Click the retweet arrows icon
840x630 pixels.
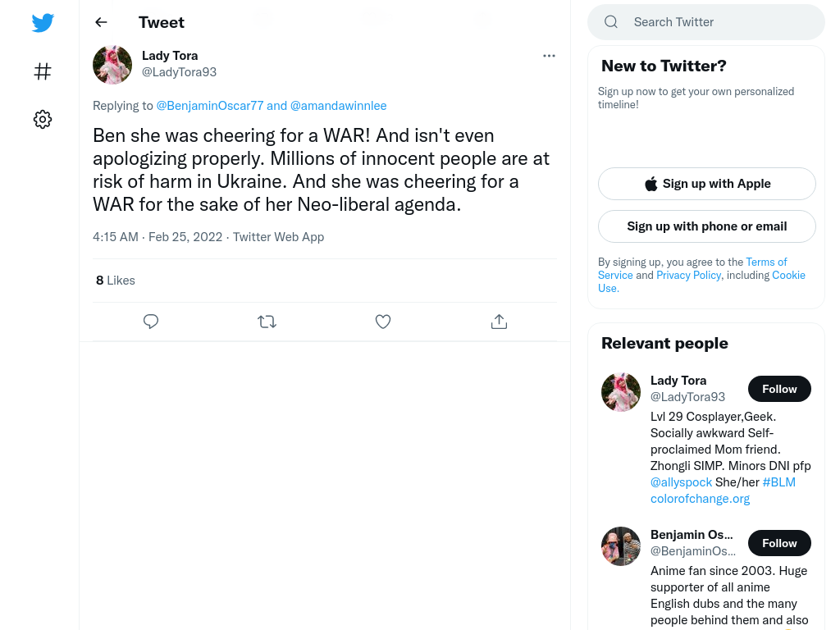point(267,322)
